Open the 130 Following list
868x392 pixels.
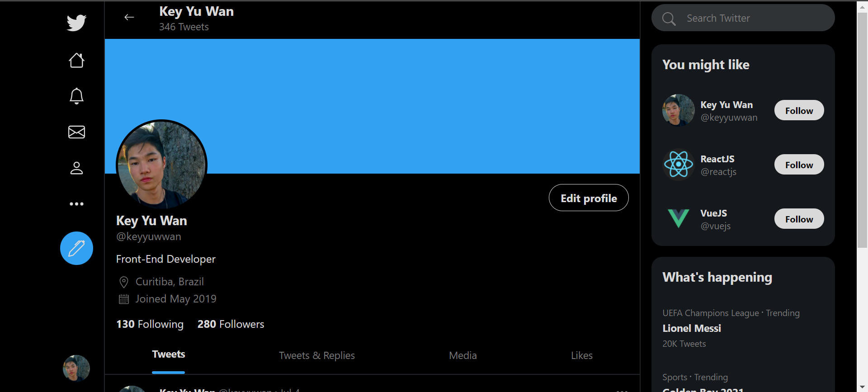150,324
